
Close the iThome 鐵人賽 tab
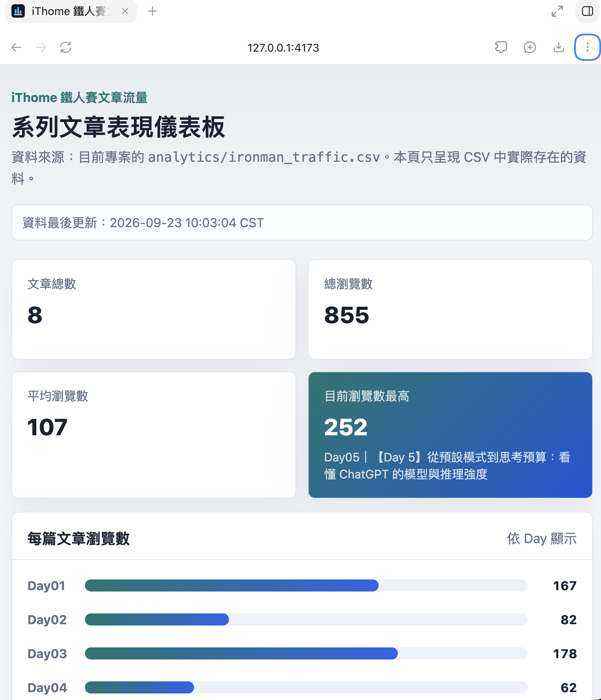[125, 11]
